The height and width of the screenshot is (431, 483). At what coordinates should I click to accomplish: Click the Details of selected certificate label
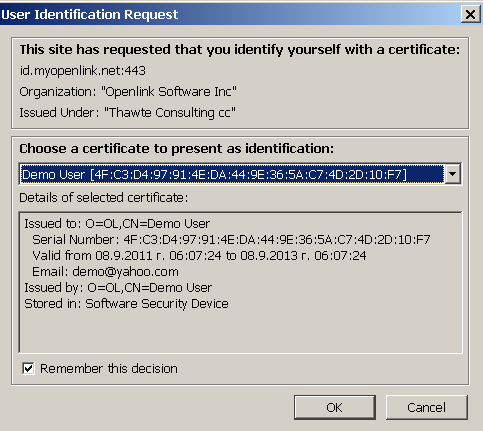pyautogui.click(x=104, y=198)
